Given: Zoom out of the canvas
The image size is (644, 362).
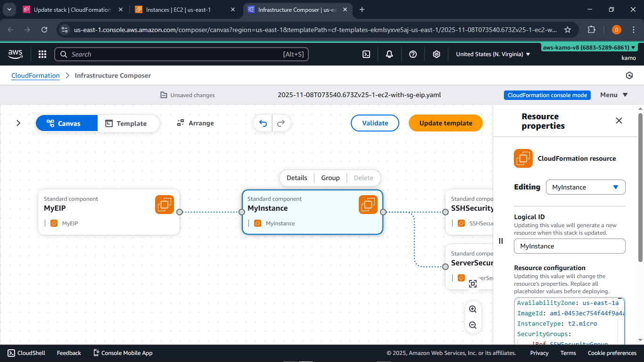Looking at the screenshot, I should [x=473, y=325].
